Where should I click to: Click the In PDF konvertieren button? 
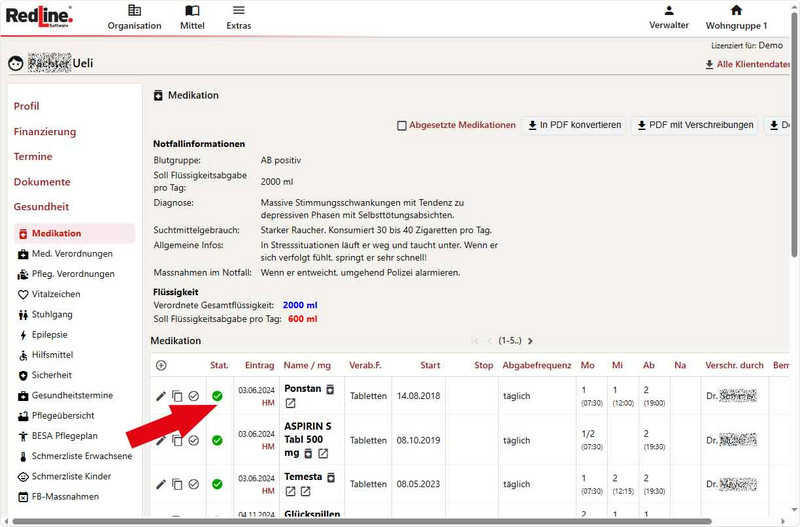click(x=574, y=126)
